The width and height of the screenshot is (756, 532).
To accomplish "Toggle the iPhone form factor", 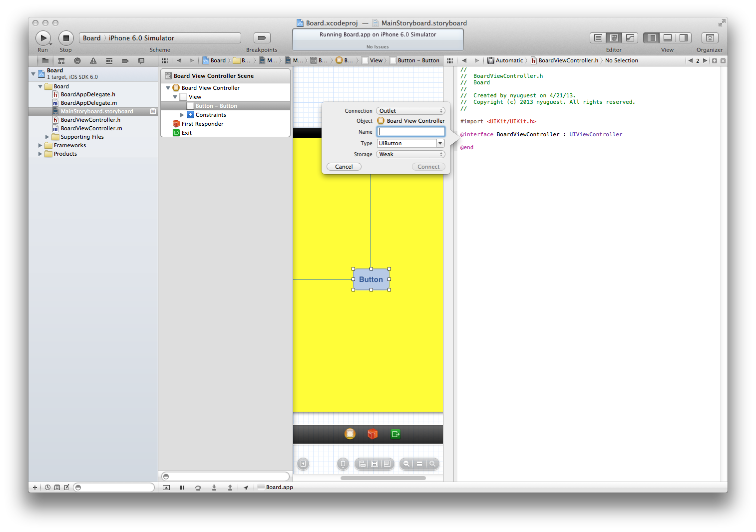I will pos(343,464).
